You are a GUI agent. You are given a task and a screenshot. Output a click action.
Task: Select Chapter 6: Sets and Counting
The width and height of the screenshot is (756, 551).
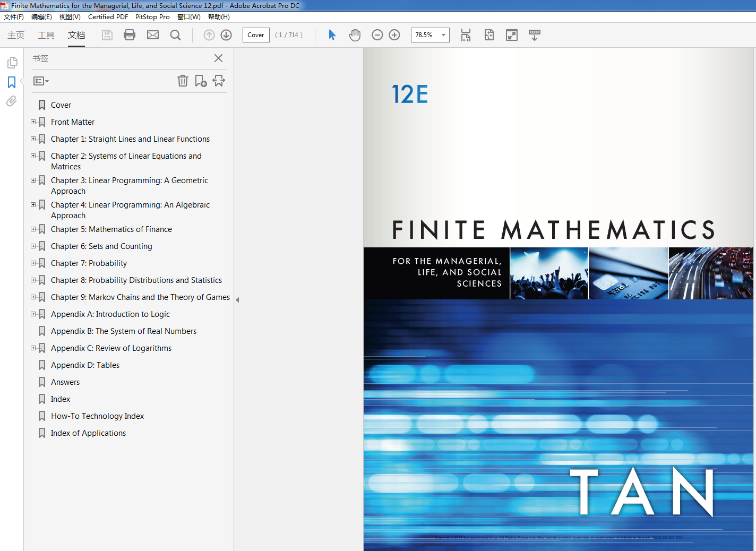click(x=101, y=246)
